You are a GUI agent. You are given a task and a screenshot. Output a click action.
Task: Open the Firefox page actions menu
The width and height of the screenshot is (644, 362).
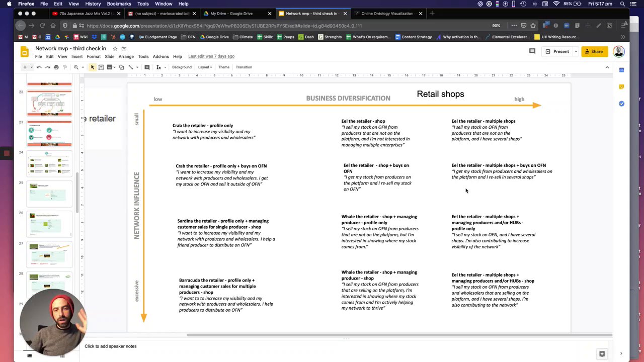pos(514,26)
